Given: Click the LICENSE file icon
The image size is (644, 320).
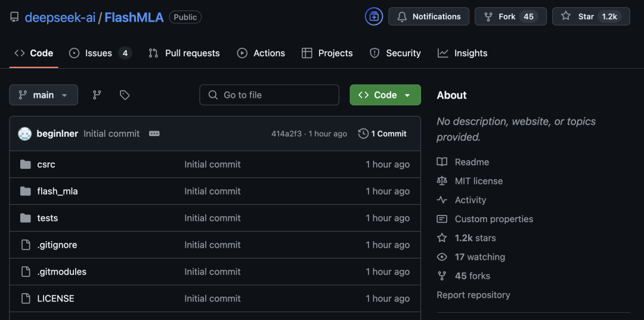Looking at the screenshot, I should tap(26, 299).
